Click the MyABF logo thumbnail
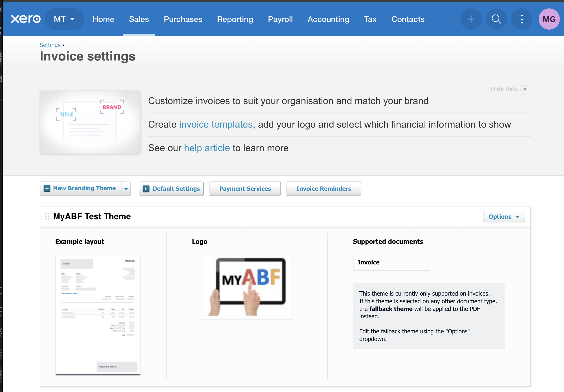This screenshot has height=392, width=564. point(247,287)
